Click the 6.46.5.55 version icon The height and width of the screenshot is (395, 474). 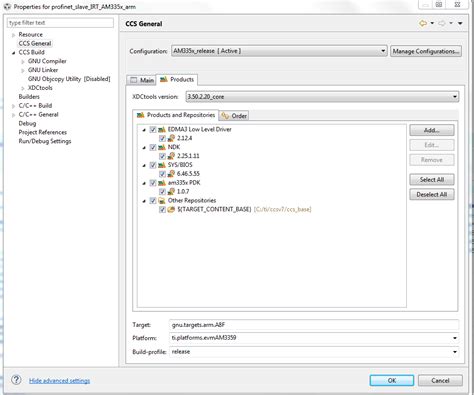tap(171, 173)
